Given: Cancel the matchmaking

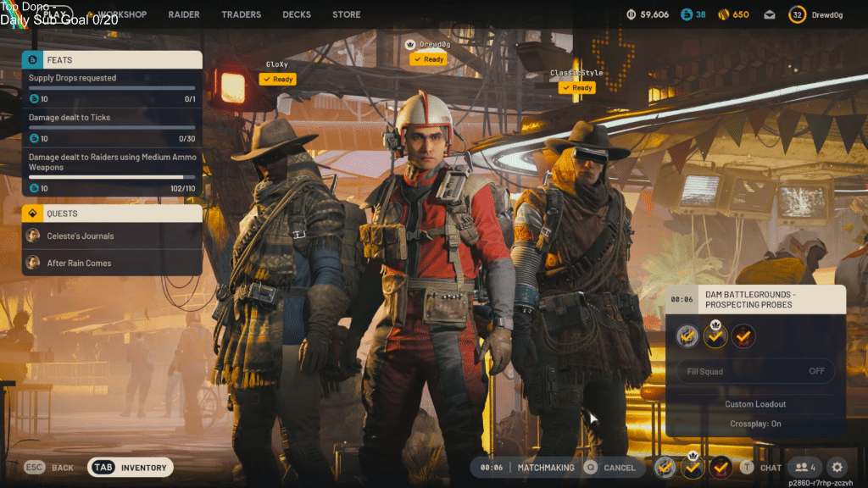Looking at the screenshot, I should coord(611,467).
